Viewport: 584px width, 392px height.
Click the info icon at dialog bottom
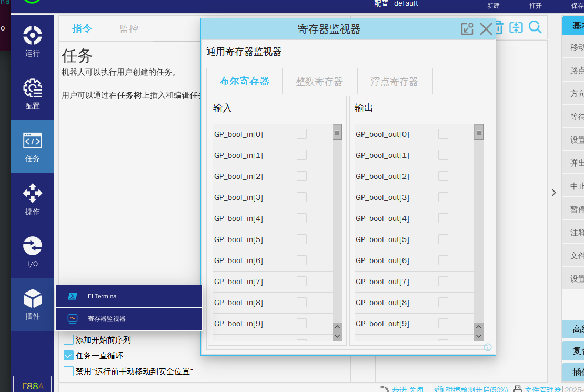point(487,347)
